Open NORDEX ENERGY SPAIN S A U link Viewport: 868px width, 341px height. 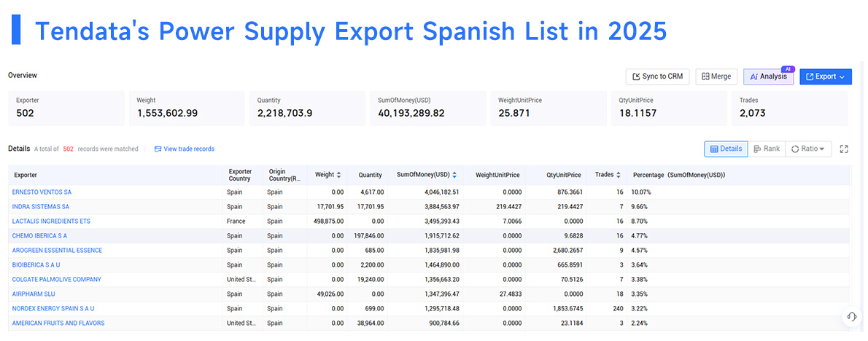click(x=53, y=308)
